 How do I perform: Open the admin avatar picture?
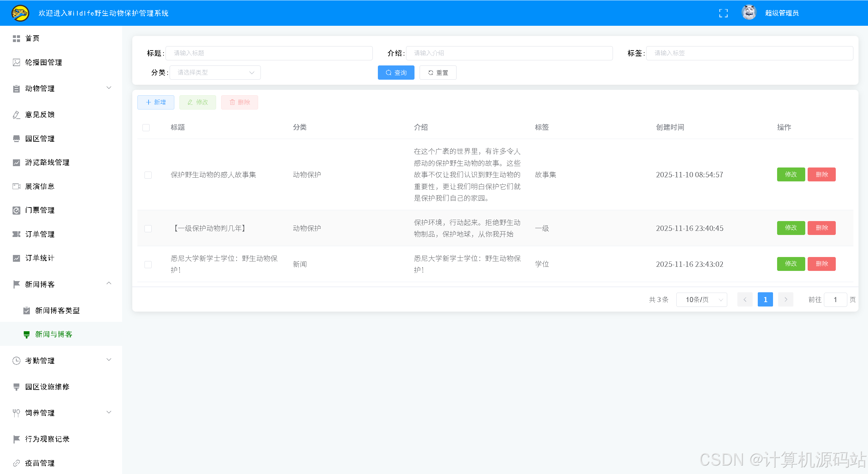(749, 13)
